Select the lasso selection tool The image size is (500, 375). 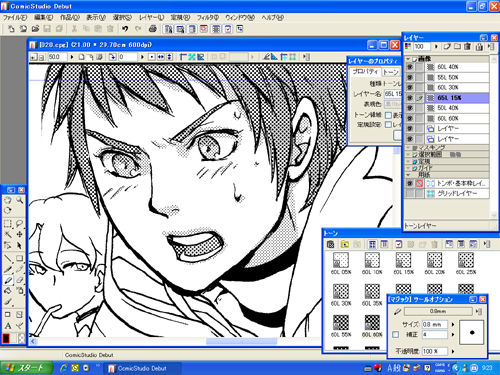pyautogui.click(x=20, y=224)
